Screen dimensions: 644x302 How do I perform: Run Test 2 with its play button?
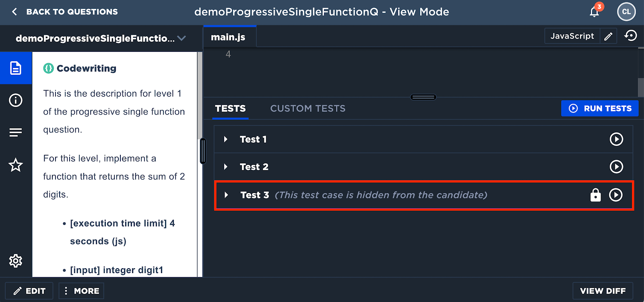coord(616,166)
